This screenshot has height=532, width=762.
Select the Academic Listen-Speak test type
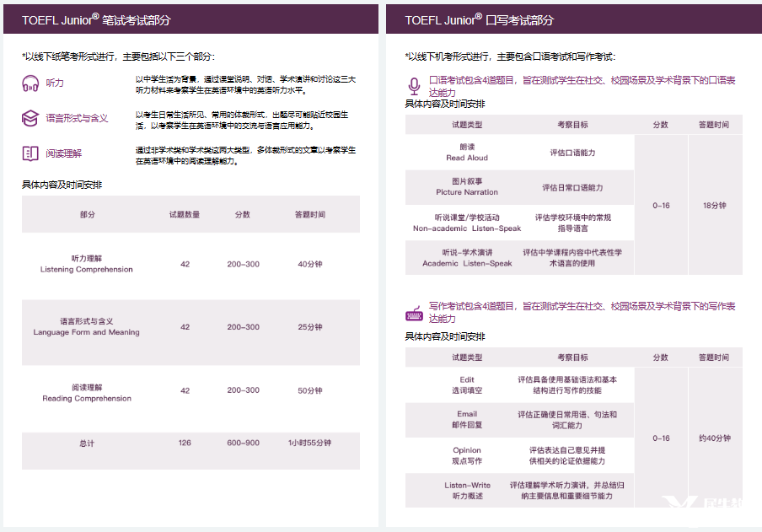467,258
